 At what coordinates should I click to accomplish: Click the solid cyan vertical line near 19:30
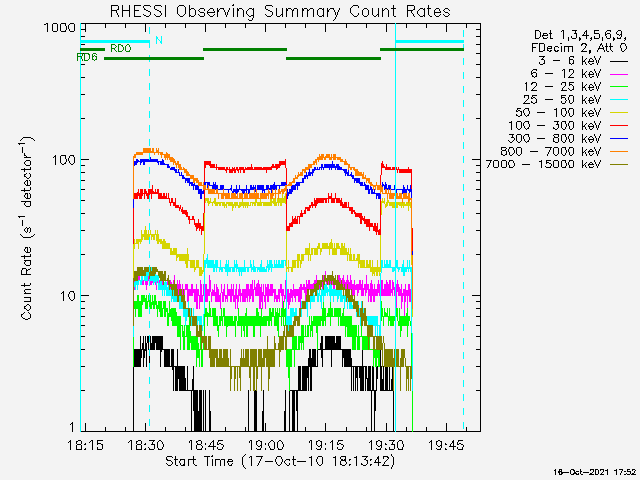(x=396, y=227)
